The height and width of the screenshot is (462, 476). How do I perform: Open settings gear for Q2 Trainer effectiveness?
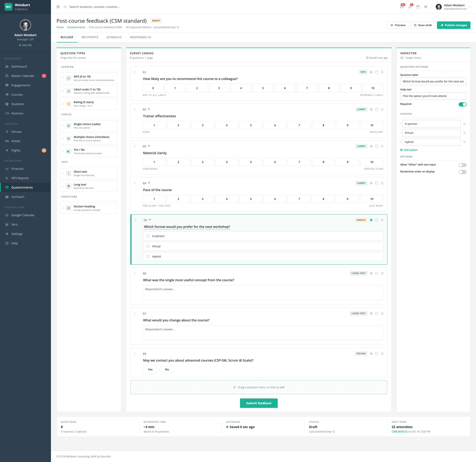coord(371,110)
